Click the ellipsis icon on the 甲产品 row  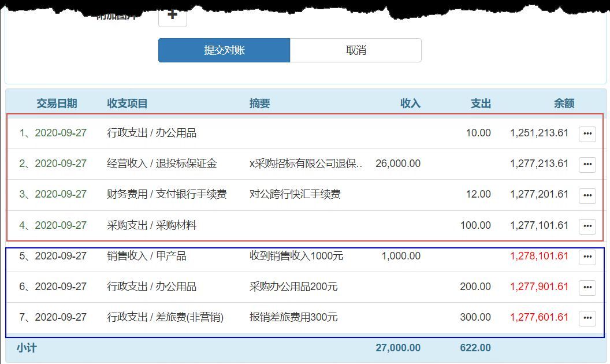[x=587, y=257]
